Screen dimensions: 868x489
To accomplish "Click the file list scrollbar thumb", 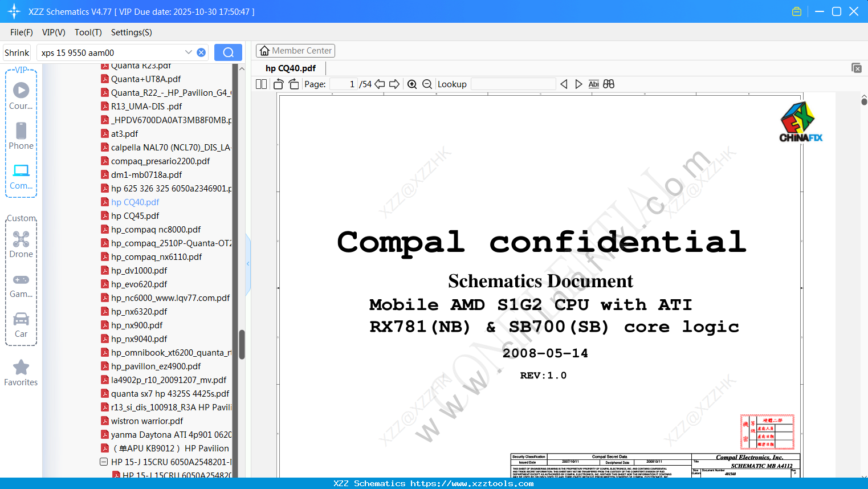I will 242,345.
